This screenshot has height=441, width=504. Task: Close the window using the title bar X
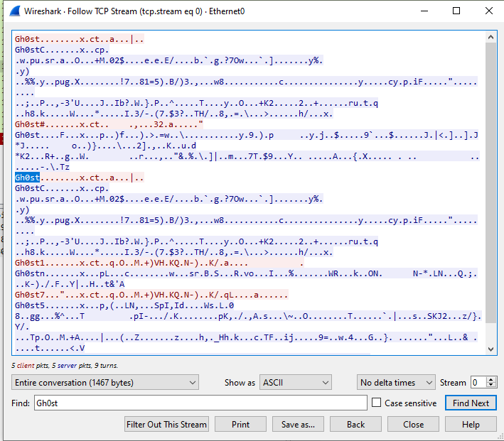click(x=488, y=11)
